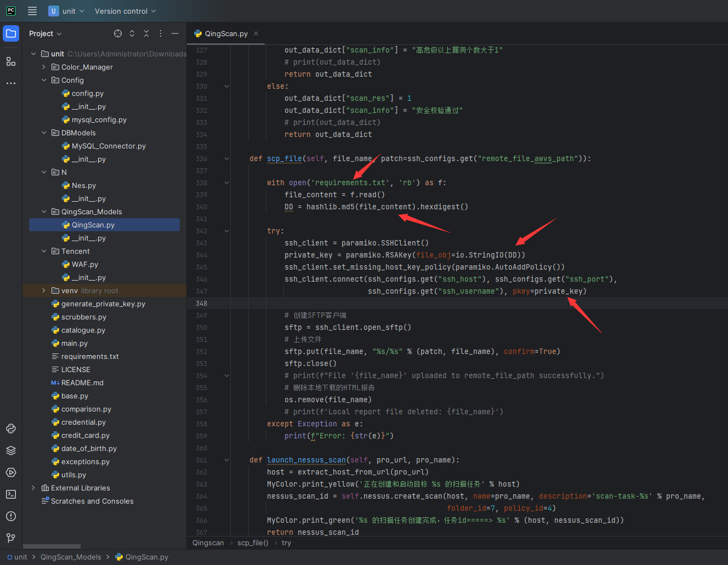Viewport: 728px width, 565px height.
Task: Click Select Opened File target icon
Action: (118, 33)
